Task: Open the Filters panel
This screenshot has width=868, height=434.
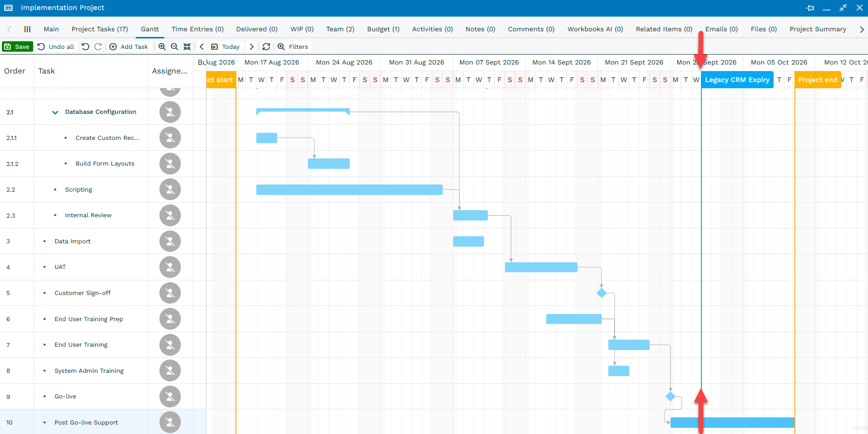Action: [x=293, y=46]
